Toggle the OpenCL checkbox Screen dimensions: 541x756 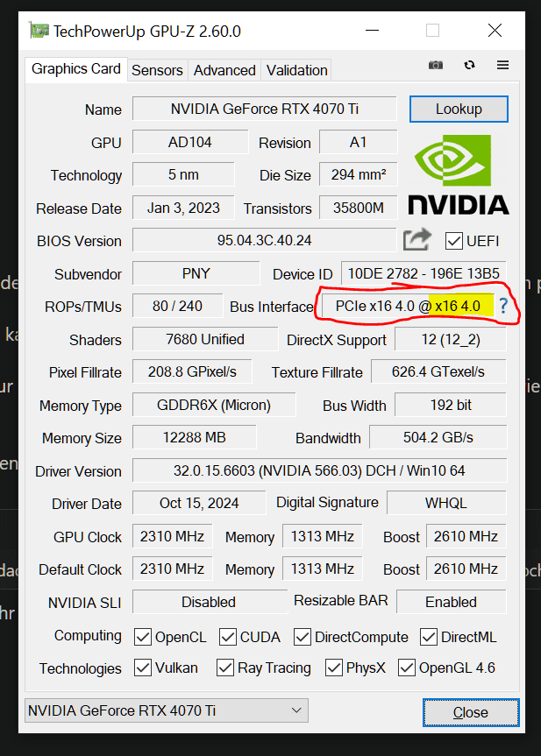[143, 637]
